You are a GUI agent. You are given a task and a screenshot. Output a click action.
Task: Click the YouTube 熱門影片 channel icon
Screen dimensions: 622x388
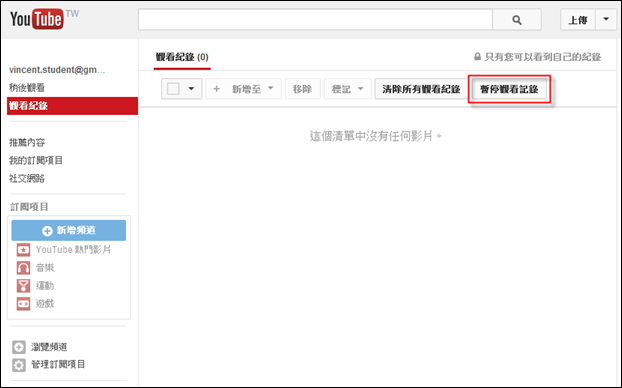tap(23, 250)
